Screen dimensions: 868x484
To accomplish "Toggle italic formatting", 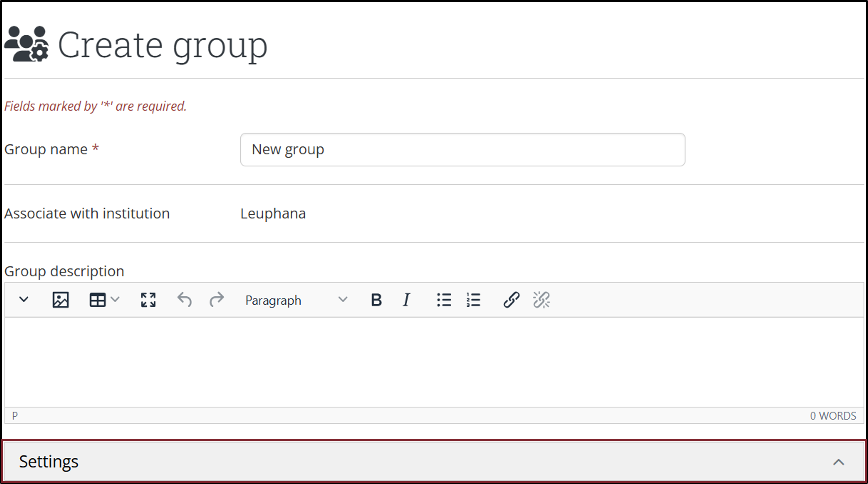I will 406,300.
